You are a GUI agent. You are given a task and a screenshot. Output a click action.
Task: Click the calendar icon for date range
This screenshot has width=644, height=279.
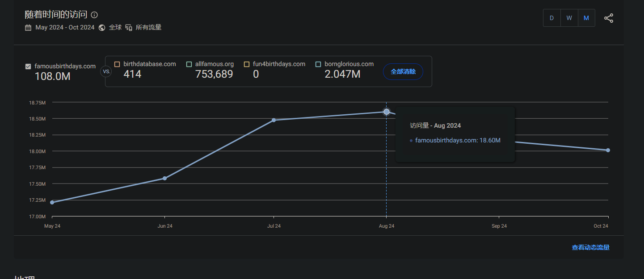28,28
